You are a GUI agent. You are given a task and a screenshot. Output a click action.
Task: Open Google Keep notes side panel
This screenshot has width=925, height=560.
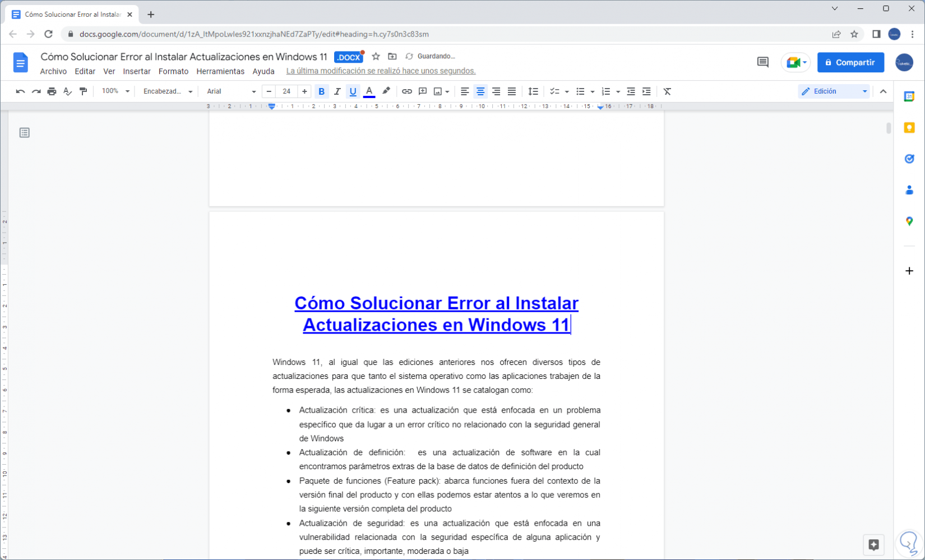pos(909,128)
